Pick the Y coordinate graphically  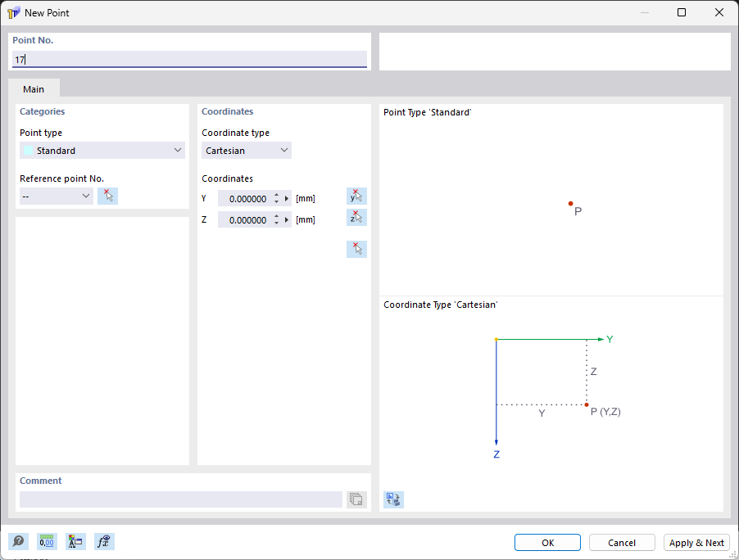(x=356, y=196)
